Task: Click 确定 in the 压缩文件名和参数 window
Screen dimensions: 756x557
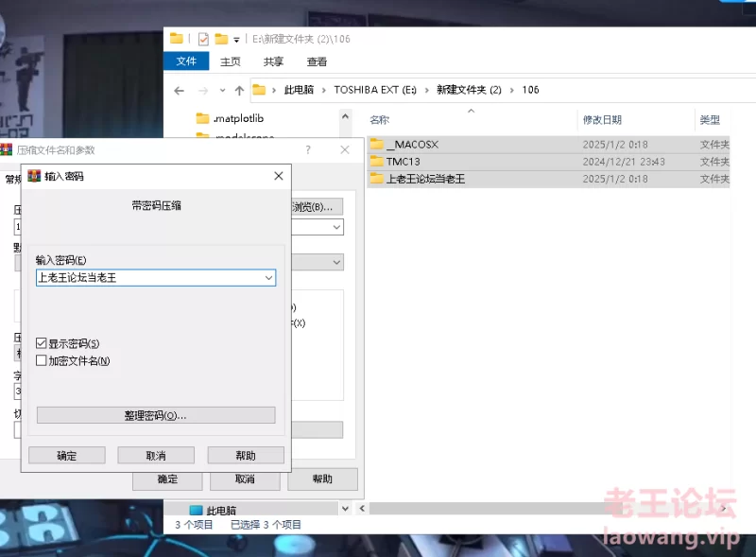Action: point(167,479)
